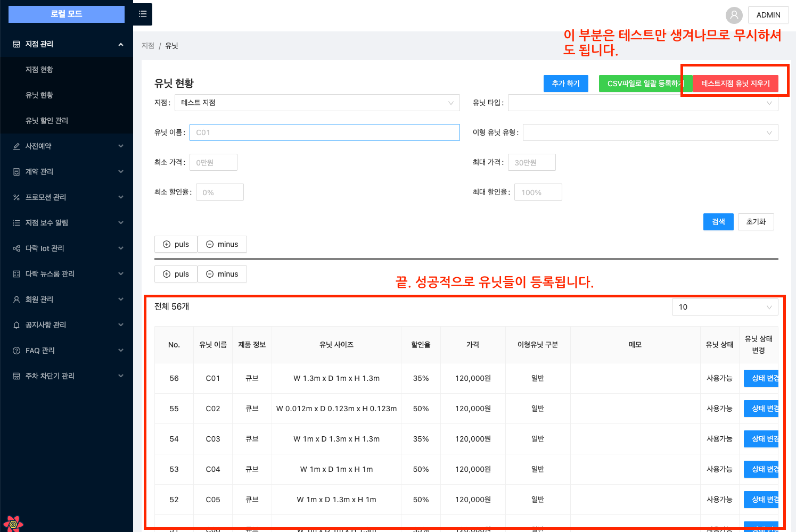This screenshot has height=532, width=796.
Task: Click the admin user avatar icon
Action: pyautogui.click(x=734, y=15)
